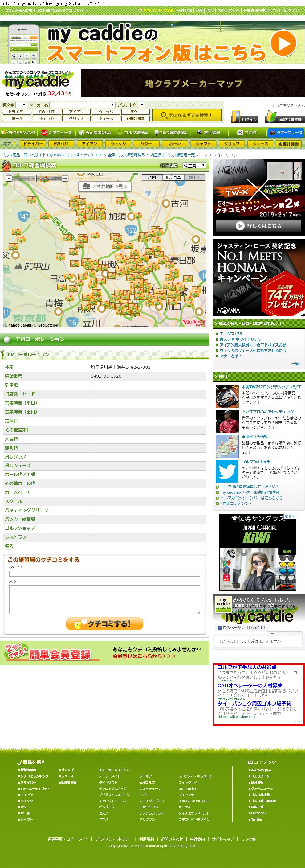Open the 地クラブメーカーマップ banner
This screenshot has width=305, height=868.
click(x=193, y=83)
